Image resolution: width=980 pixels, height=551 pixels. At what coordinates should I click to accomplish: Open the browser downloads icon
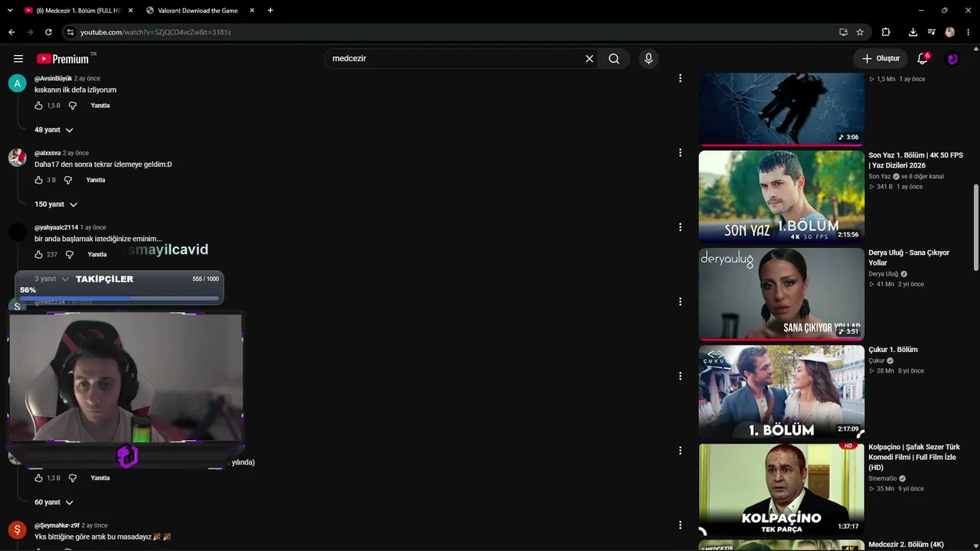tap(913, 32)
